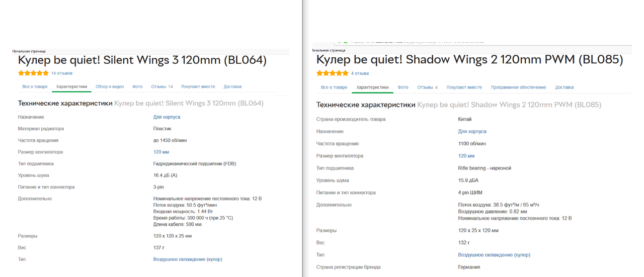The width and height of the screenshot is (644, 277).
Task: Click the value '1100 об/мин'
Action: pos(472,144)
